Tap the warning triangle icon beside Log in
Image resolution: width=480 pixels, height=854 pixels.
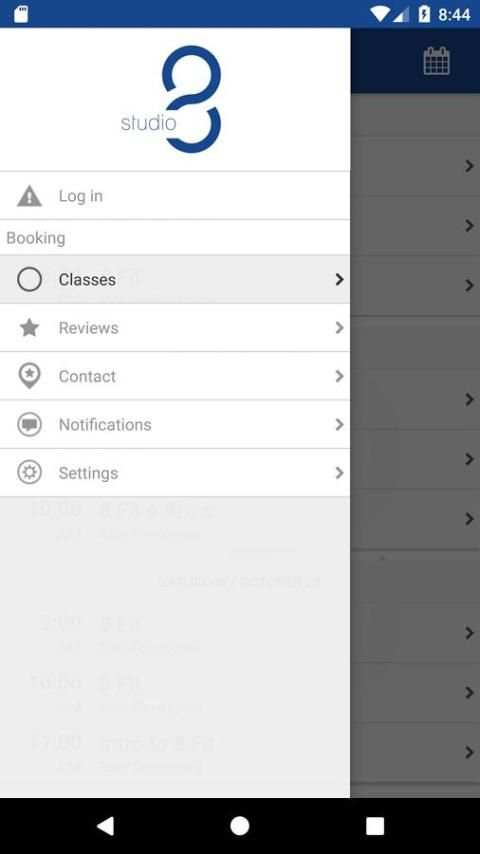[29, 196]
